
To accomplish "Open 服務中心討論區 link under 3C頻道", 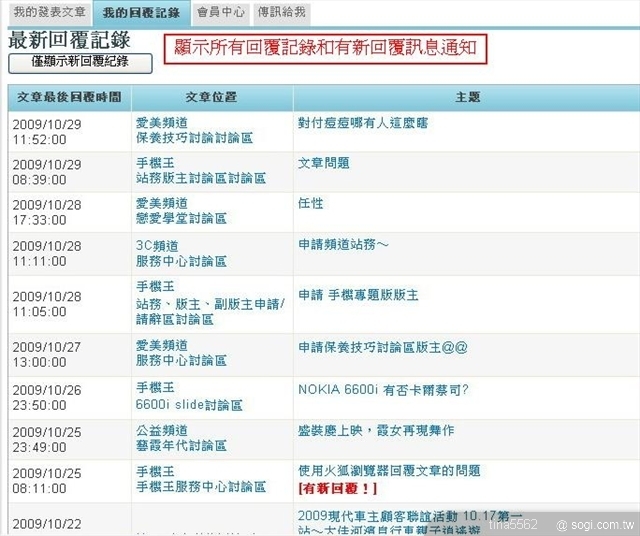I will coord(181,261).
